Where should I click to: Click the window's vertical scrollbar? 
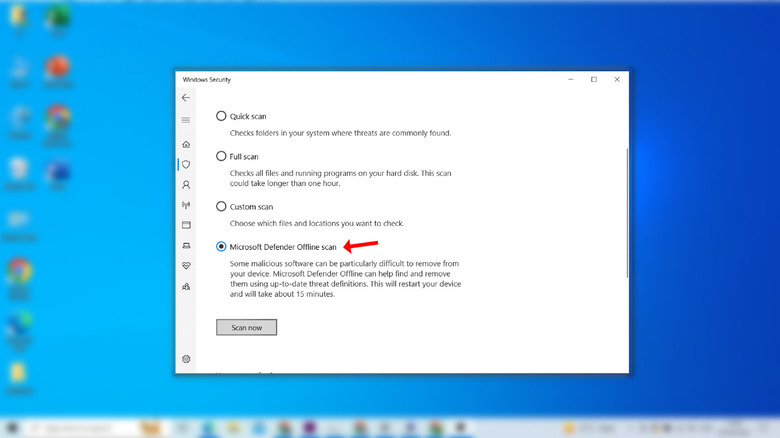[627, 213]
